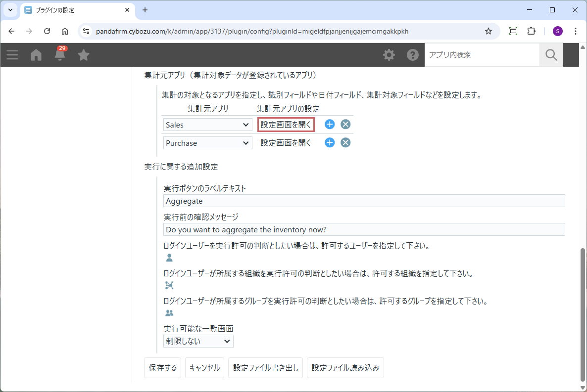Open the app settings gear icon
The image size is (587, 392).
click(389, 55)
